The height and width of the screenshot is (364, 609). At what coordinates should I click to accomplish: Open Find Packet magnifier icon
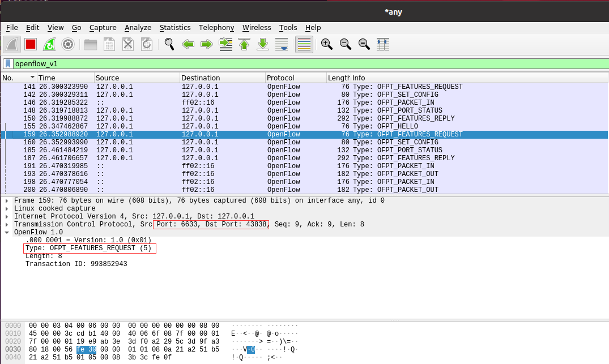coord(169,44)
